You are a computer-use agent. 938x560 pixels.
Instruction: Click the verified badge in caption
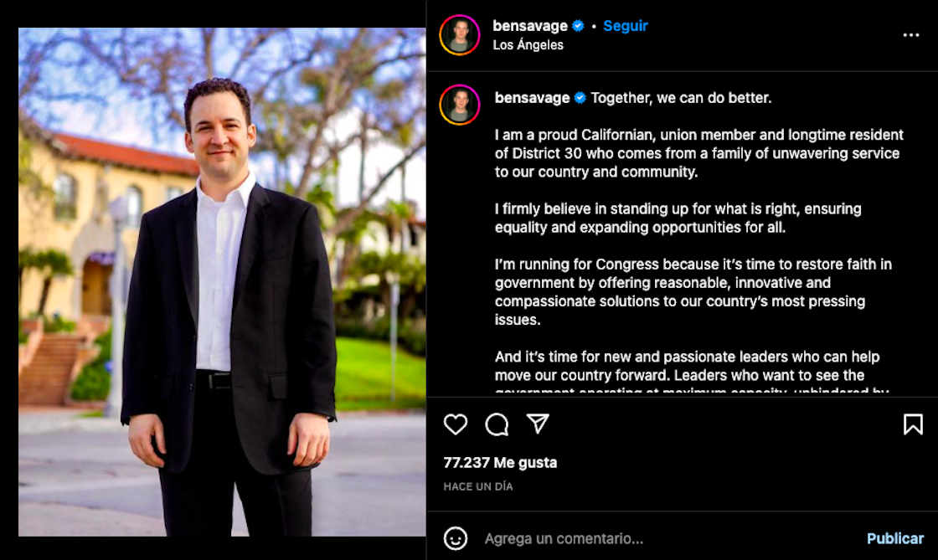(x=580, y=98)
